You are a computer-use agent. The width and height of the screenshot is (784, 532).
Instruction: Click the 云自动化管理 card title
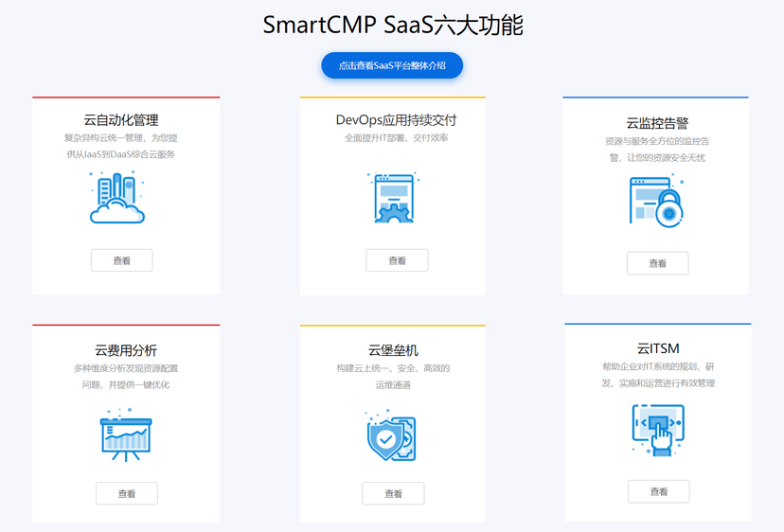point(121,120)
